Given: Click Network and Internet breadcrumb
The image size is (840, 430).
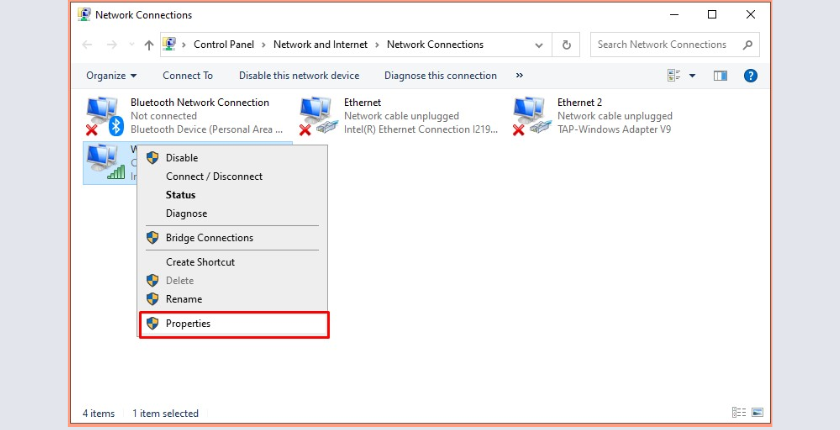Looking at the screenshot, I should (x=320, y=44).
